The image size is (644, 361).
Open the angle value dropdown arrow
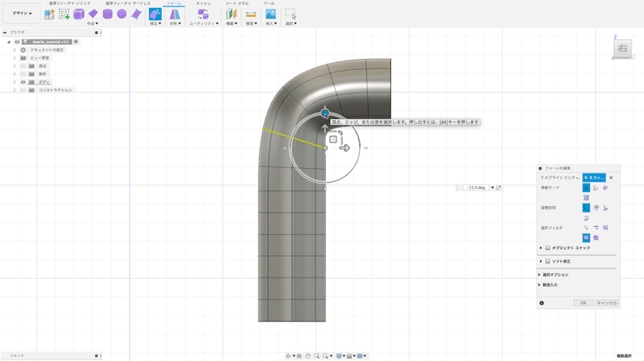[493, 187]
